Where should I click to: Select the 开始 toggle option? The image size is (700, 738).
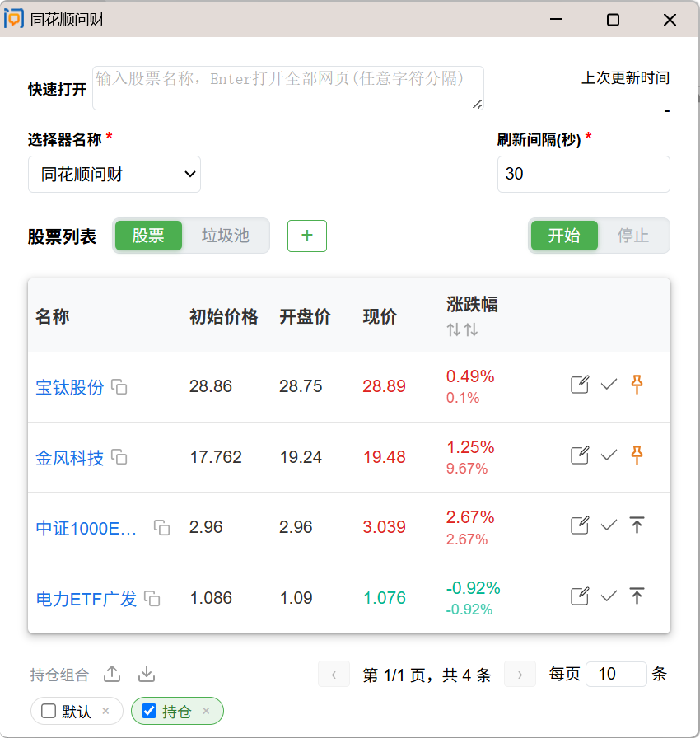coord(564,236)
